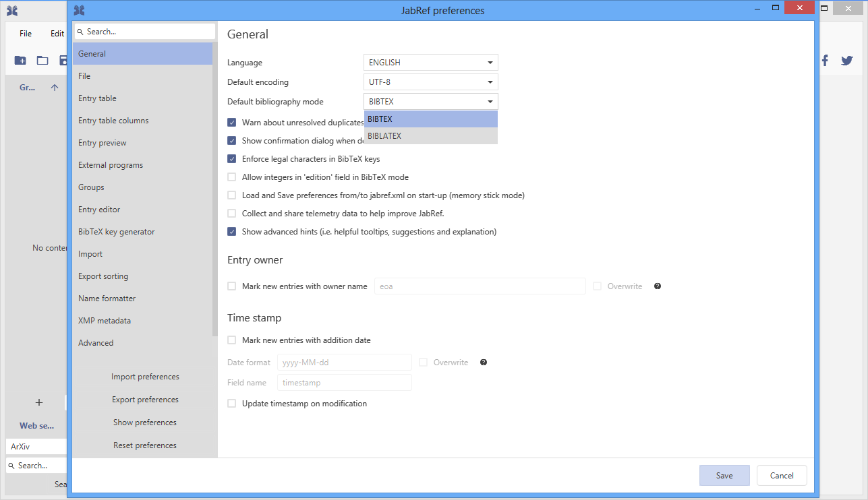Image resolution: width=868 pixels, height=500 pixels.
Task: Click the owner name field showing eoa
Action: [x=480, y=286]
